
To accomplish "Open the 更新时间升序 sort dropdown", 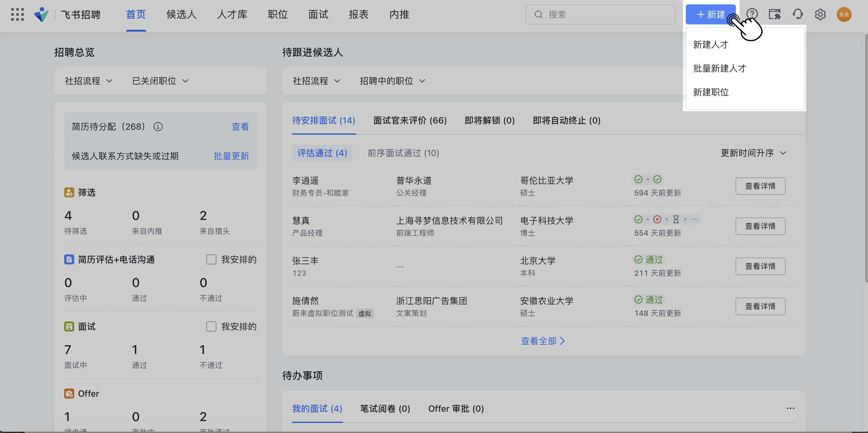I will point(753,153).
